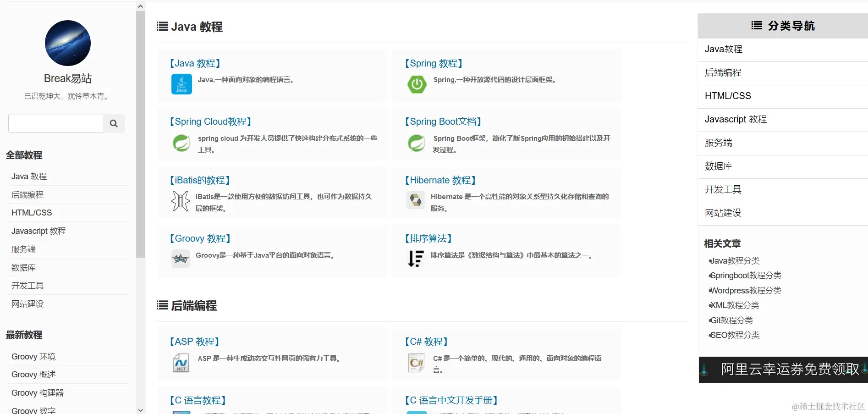Open Groovy 概述 in 最新教程
Screen dimensions: 868x414
33,375
